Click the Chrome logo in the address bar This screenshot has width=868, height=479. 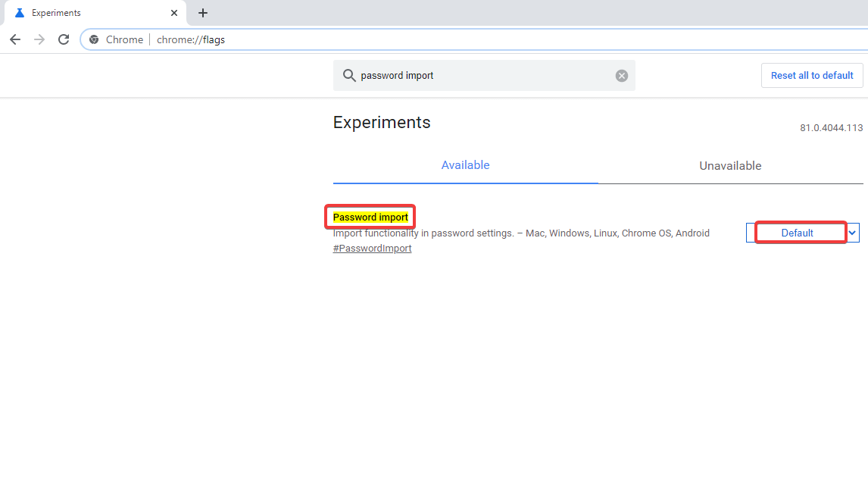[x=93, y=39]
